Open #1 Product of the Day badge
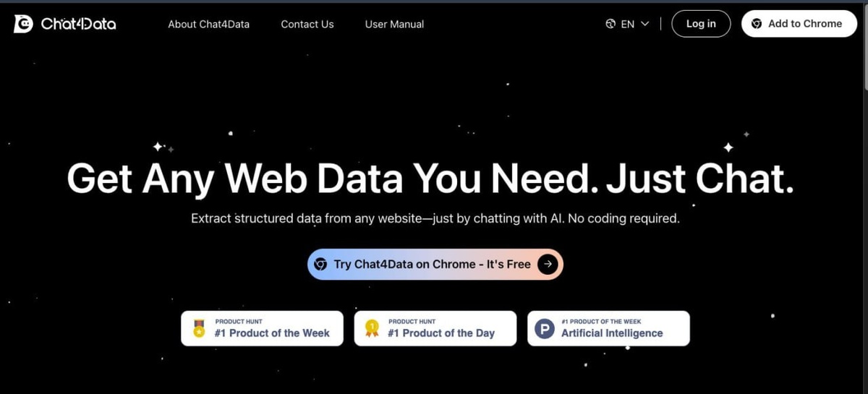The image size is (868, 394). point(435,328)
